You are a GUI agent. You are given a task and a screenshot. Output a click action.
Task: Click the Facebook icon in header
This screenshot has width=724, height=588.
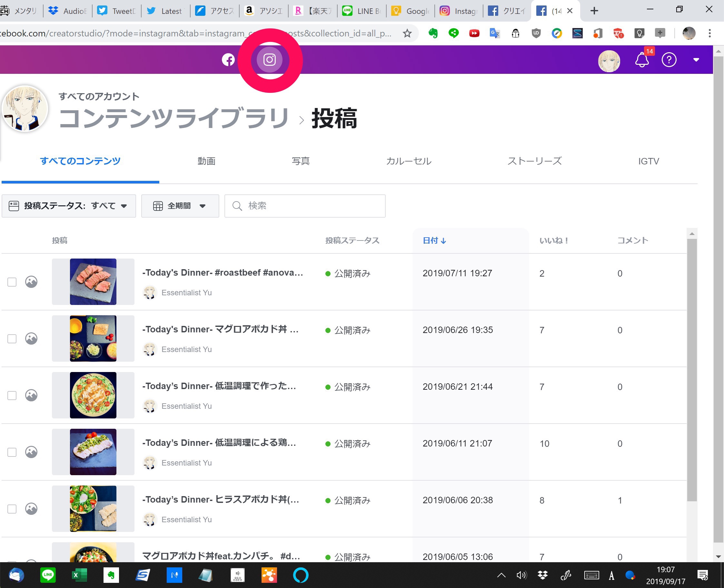click(x=228, y=60)
